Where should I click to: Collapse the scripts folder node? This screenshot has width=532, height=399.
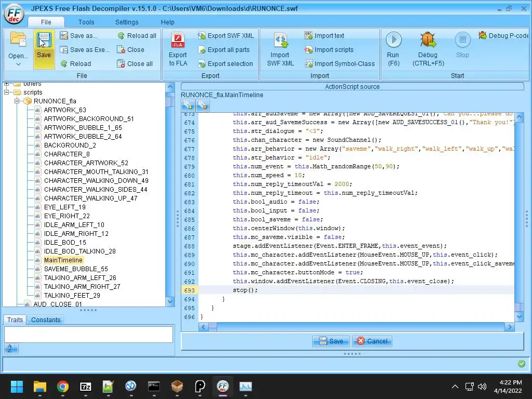6,92
